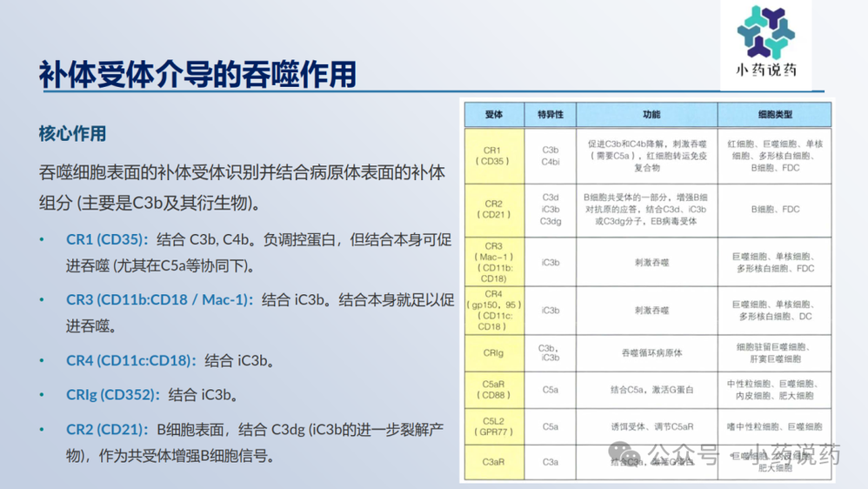868x489 pixels.
Task: Select the line 作为共受体增强B细胞信号
Action: click(x=186, y=456)
